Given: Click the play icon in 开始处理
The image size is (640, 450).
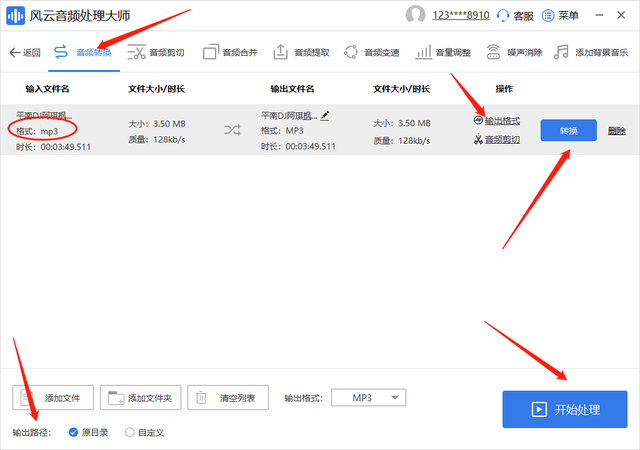Looking at the screenshot, I should (539, 409).
